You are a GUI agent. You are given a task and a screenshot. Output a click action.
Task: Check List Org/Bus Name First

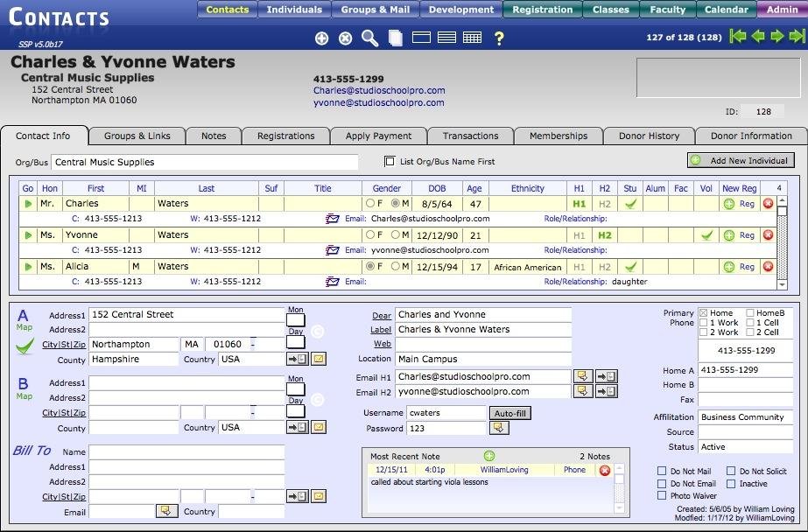coord(390,161)
